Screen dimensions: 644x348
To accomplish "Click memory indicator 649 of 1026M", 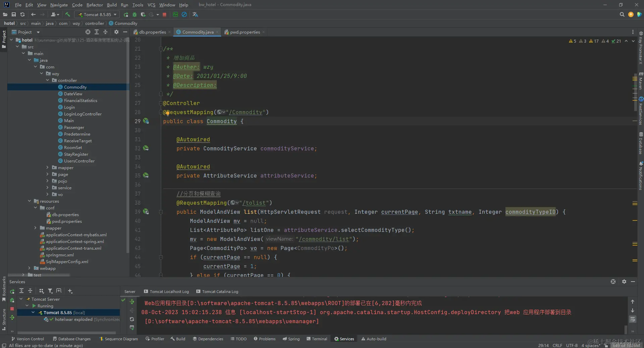I will [626, 345].
